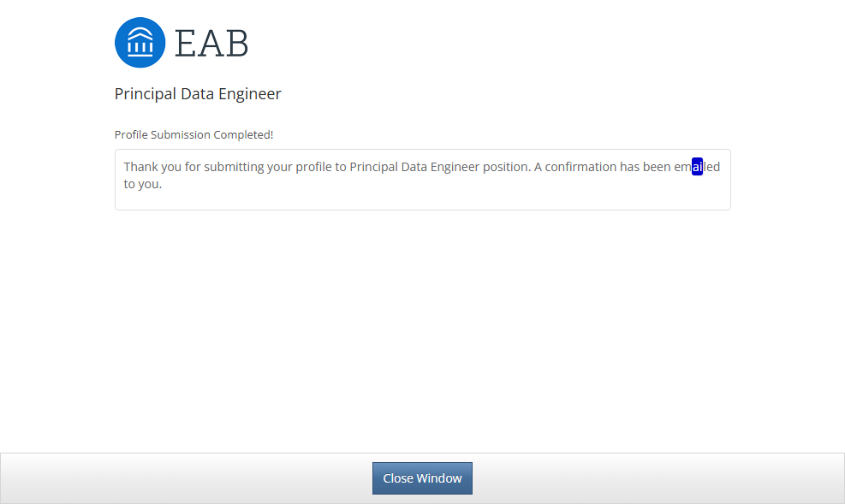Viewport: 845px width, 504px height.
Task: Click the word 'submitting' in the message
Action: [x=234, y=167]
